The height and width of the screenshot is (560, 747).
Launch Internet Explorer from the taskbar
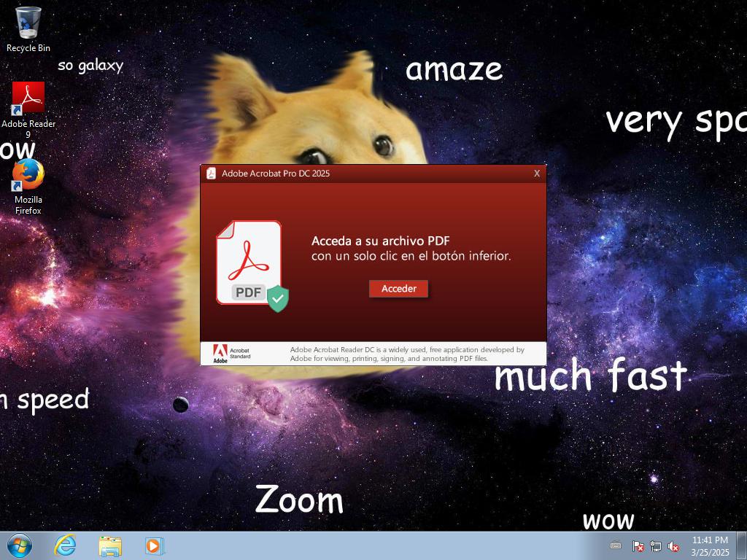pyautogui.click(x=65, y=545)
